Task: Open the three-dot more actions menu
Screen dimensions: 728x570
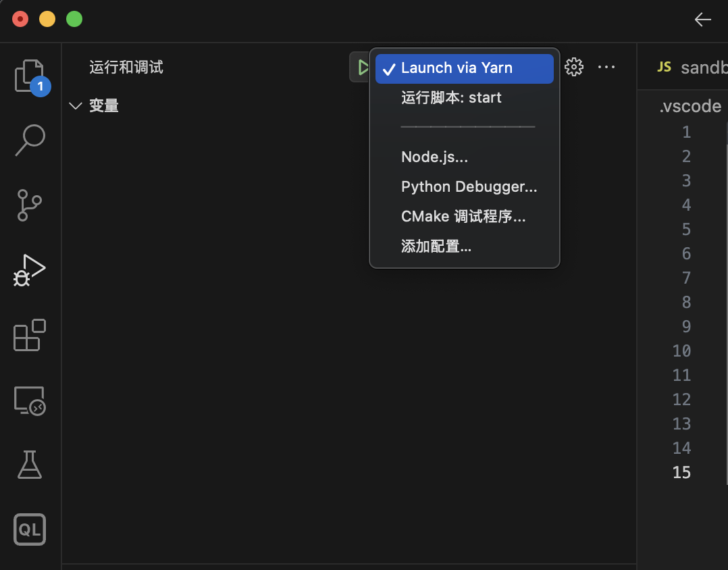Action: (606, 68)
